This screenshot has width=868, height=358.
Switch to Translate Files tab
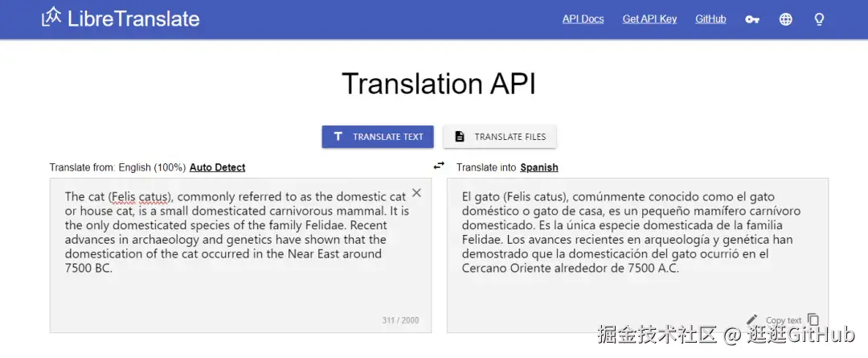tap(500, 137)
